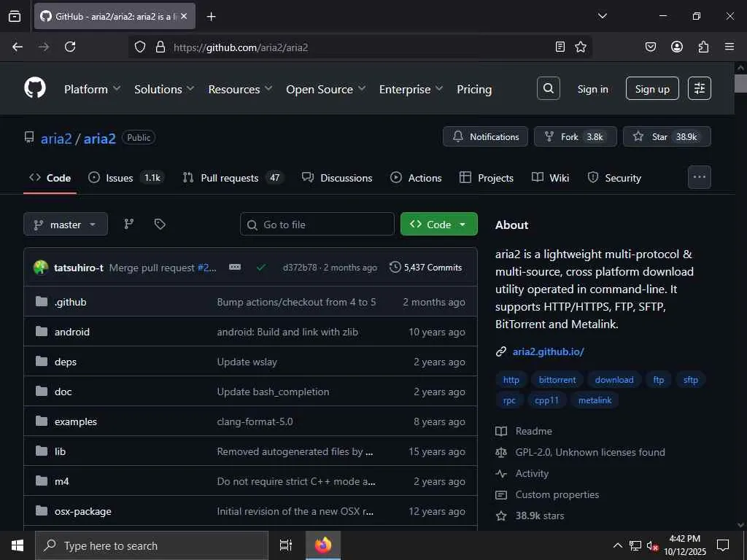Image resolution: width=747 pixels, height=560 pixels.
Task: Open the Security tab
Action: click(614, 178)
